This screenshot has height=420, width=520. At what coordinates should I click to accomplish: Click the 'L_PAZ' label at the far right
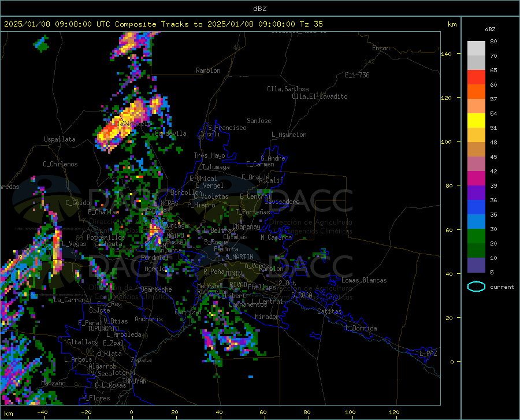click(x=428, y=354)
